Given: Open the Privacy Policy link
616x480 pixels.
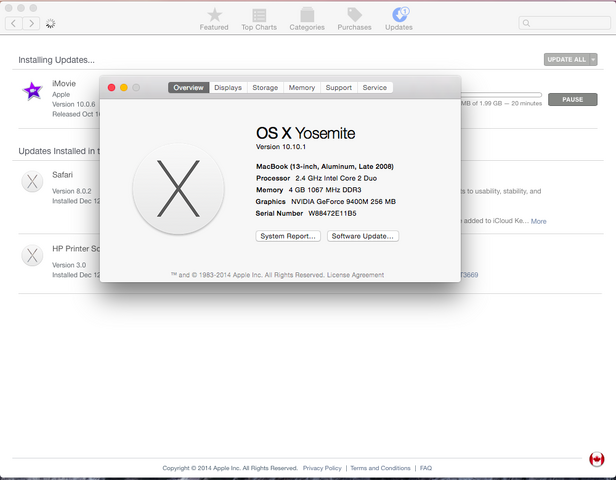Looking at the screenshot, I should coord(322,468).
